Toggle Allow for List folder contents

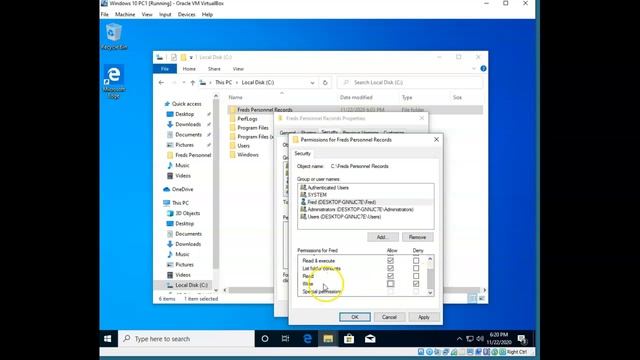coord(391,268)
